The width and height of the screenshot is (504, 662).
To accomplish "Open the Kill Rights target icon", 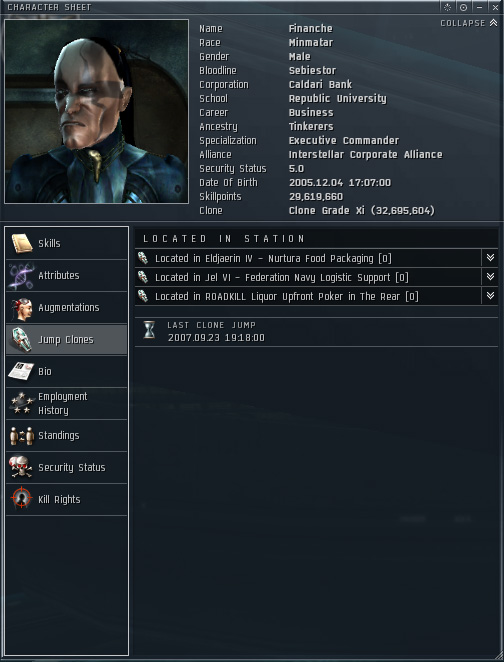I will (x=22, y=499).
